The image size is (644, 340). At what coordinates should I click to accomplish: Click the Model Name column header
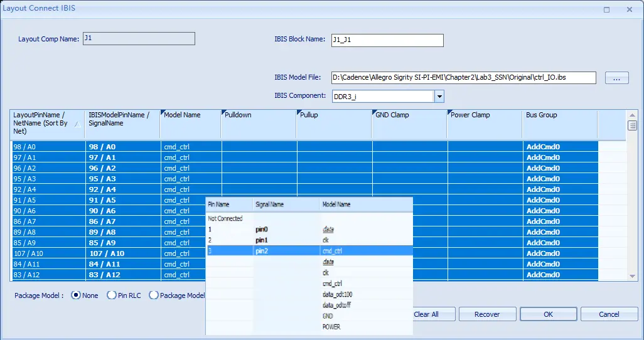point(191,124)
